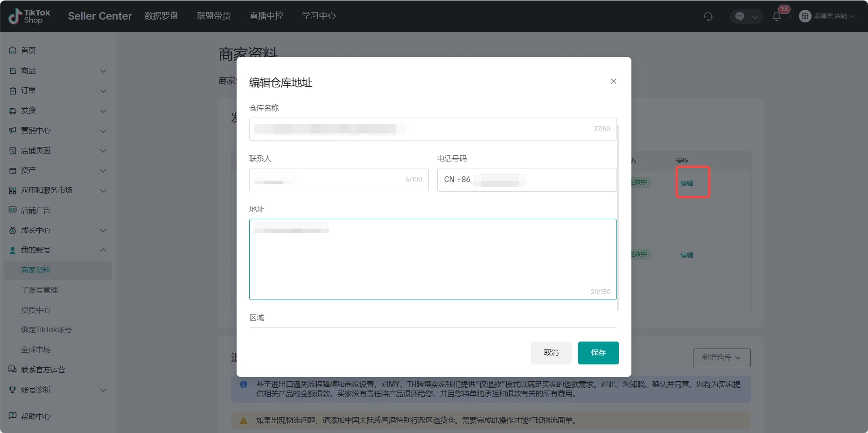Open the chat message bubble icon
Viewport: 868px width, 433px height.
740,16
